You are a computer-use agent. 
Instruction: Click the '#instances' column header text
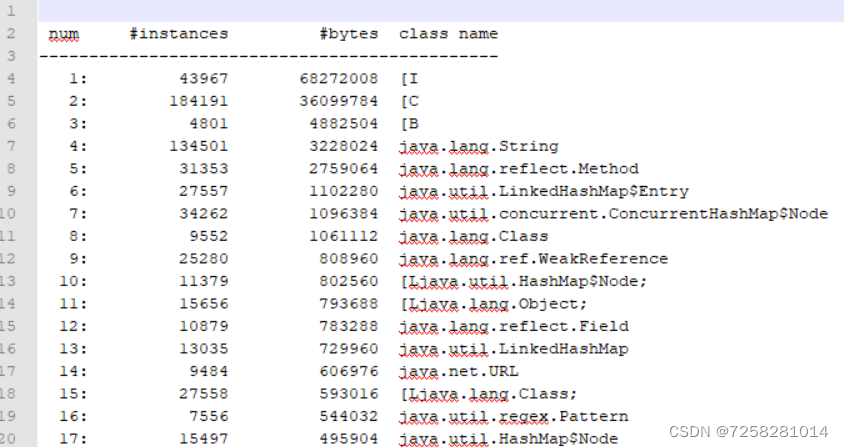tap(179, 34)
